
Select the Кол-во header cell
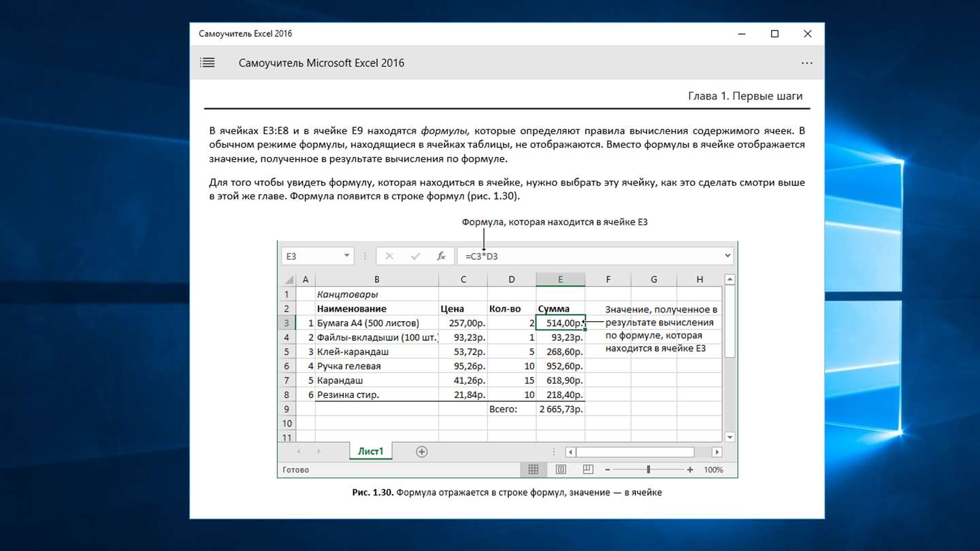[x=512, y=309]
